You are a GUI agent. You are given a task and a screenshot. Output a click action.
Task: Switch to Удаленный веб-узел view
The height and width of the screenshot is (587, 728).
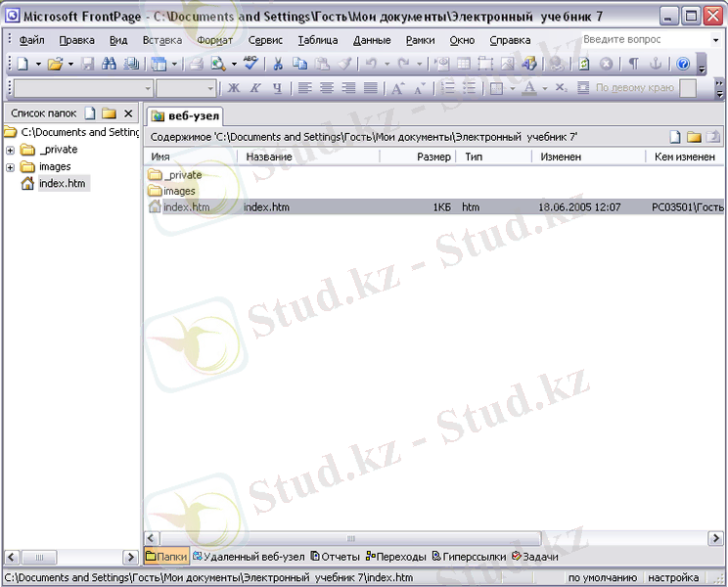249,557
